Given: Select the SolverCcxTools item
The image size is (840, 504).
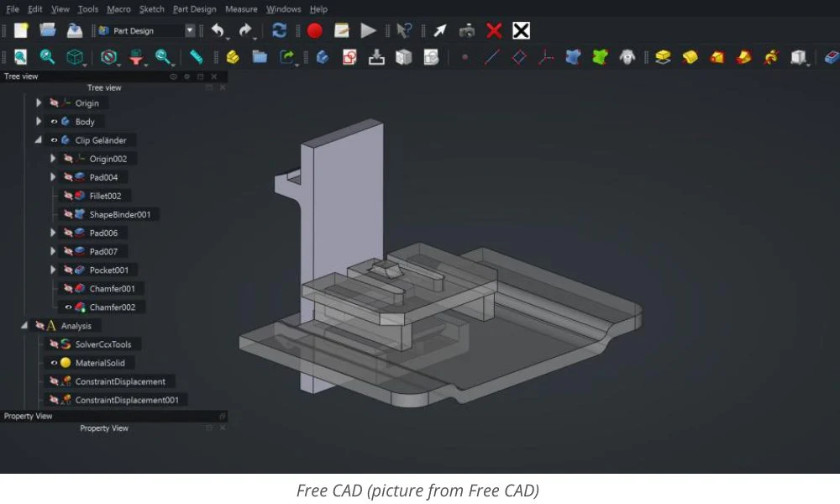Looking at the screenshot, I should coord(102,344).
